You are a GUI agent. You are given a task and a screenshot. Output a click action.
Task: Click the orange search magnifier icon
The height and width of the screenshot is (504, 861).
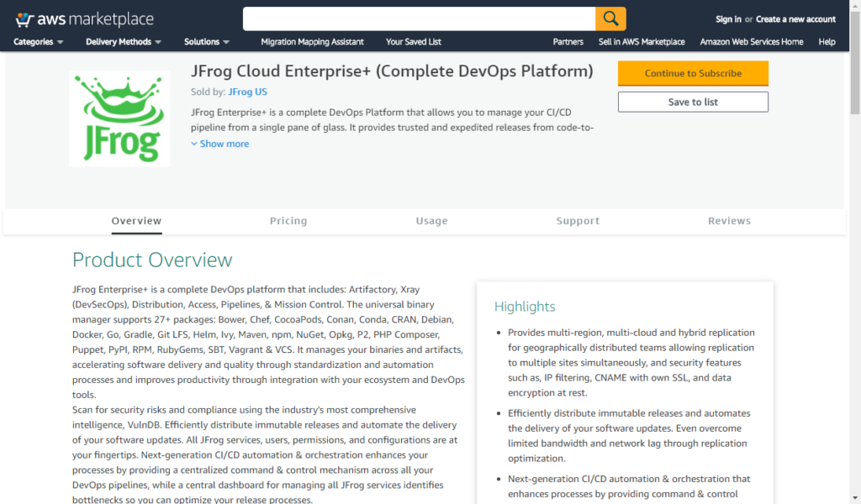(x=610, y=18)
